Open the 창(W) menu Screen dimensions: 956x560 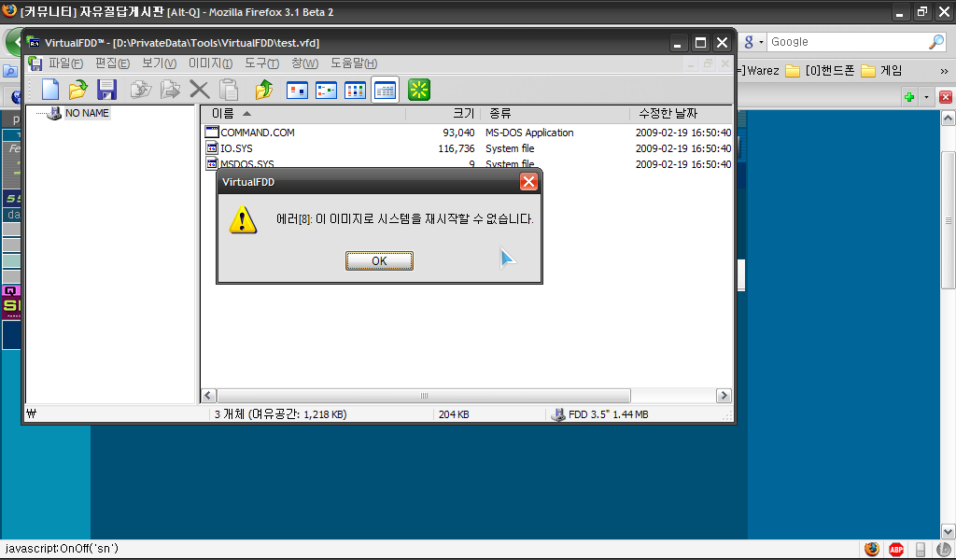[x=305, y=63]
